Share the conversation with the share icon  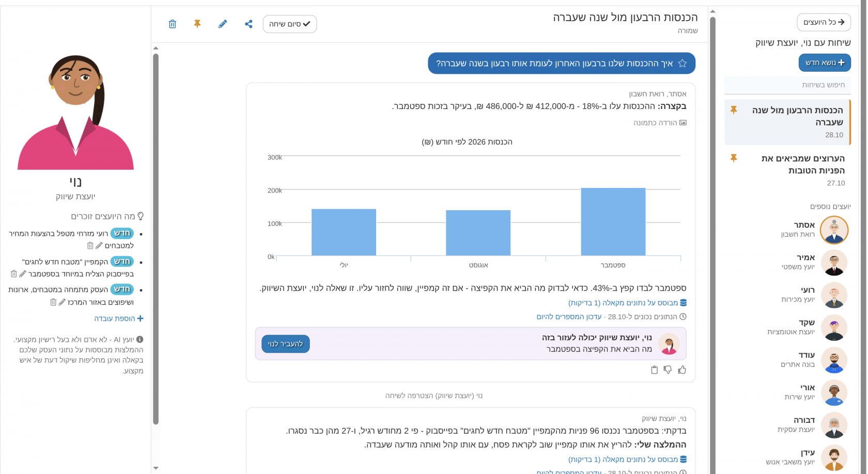(249, 24)
